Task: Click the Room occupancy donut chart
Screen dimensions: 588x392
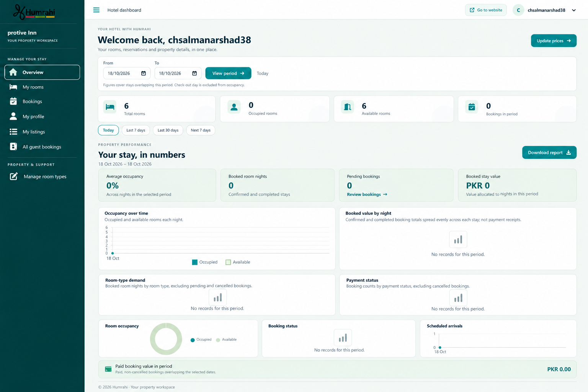Action: 166,339
